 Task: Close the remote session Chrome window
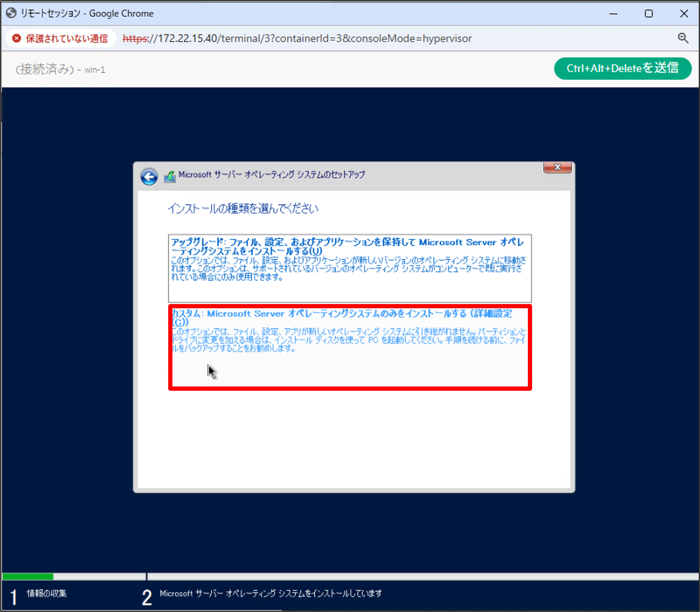[684, 14]
